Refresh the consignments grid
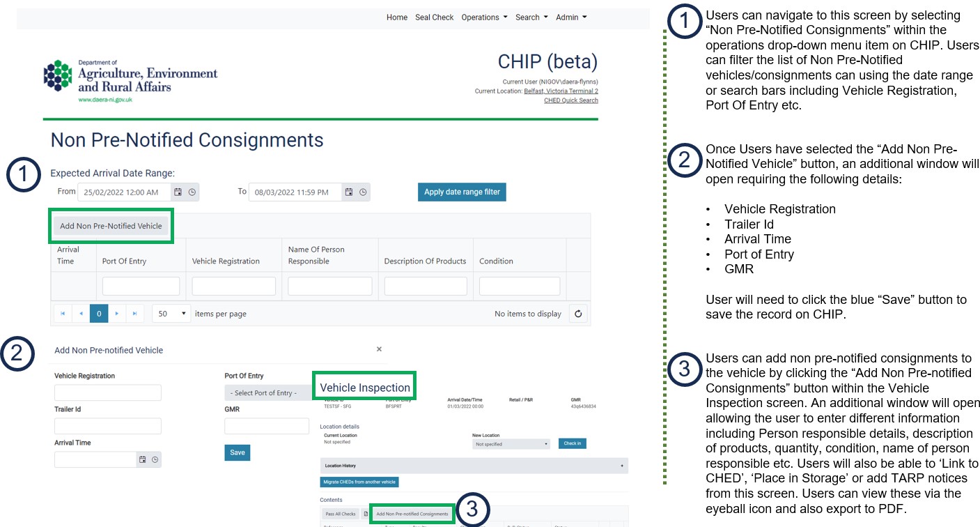The image size is (980, 527). [578, 314]
